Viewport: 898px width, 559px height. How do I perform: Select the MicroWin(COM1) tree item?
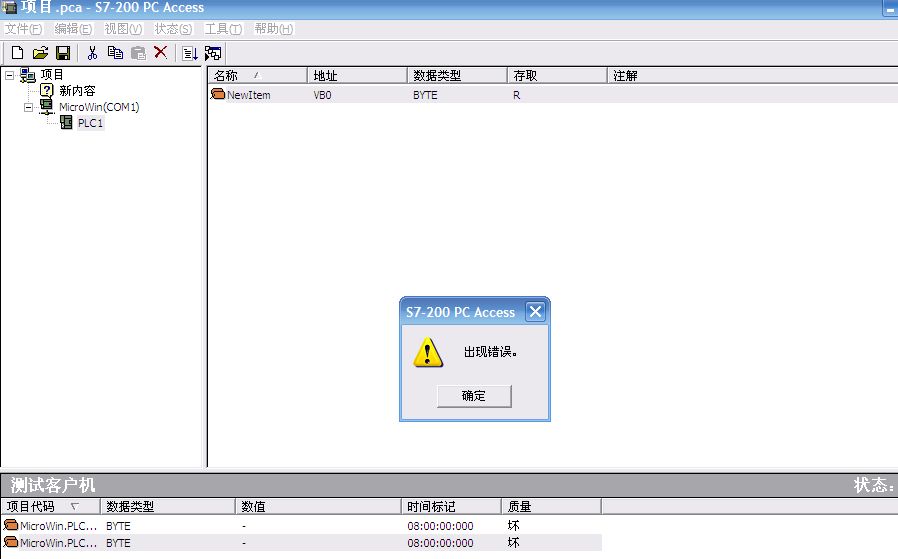tap(99, 107)
